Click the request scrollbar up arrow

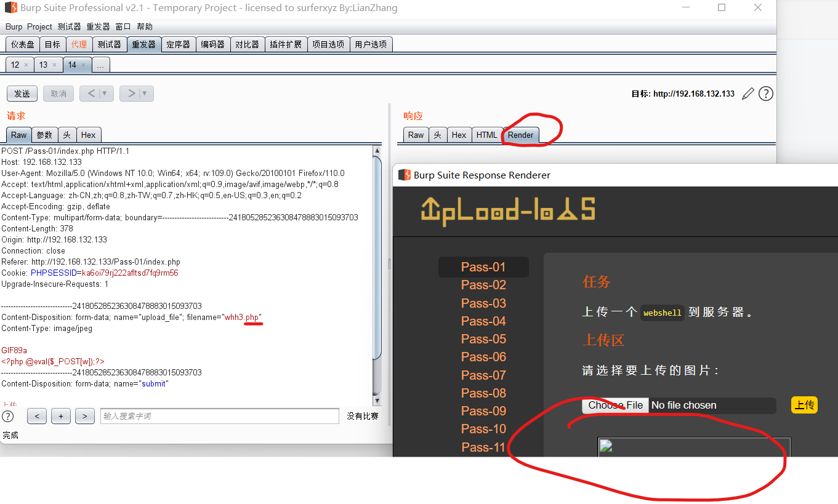(377, 151)
